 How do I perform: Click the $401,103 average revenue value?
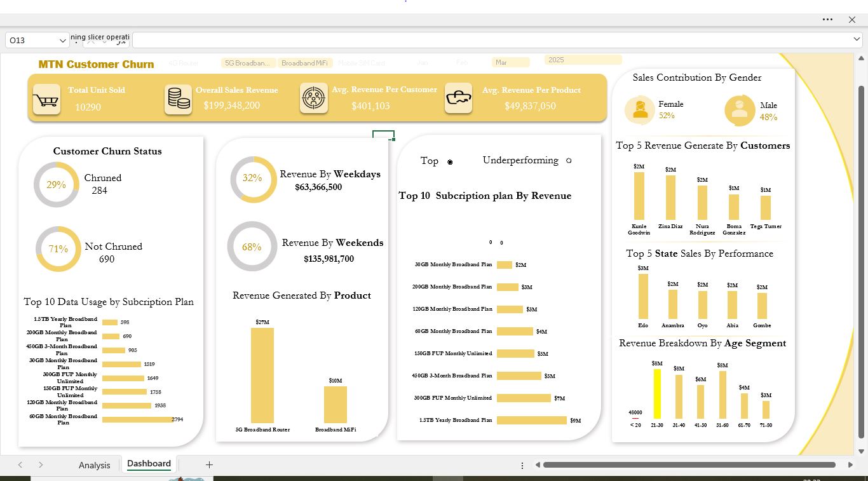370,106
